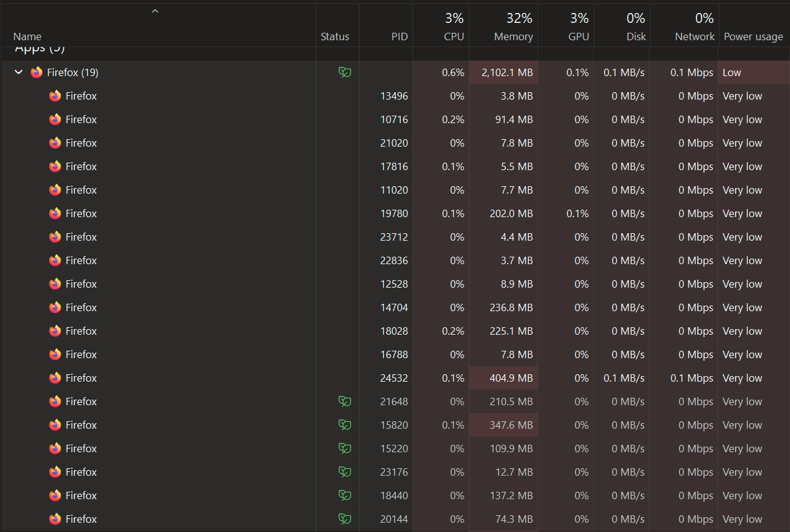Click the Firefox icon for PID 19780

[x=55, y=213]
